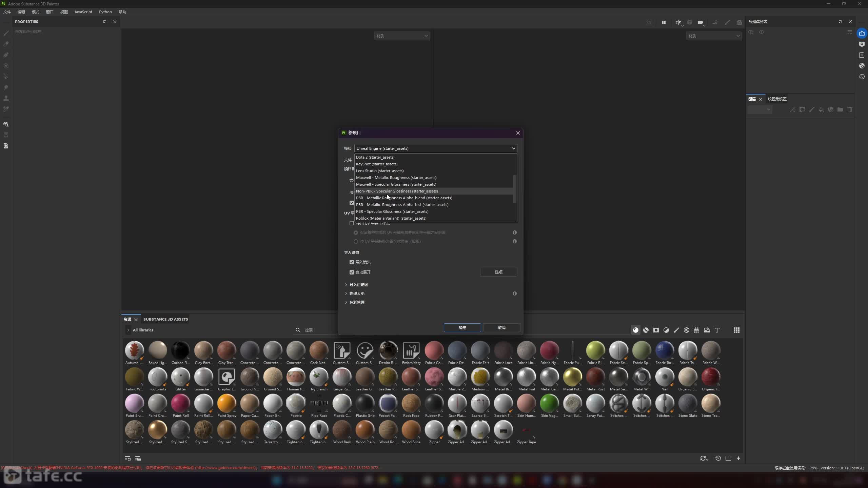Select the Paint brush tool
This screenshot has height=488, width=868.
pos(6,33)
